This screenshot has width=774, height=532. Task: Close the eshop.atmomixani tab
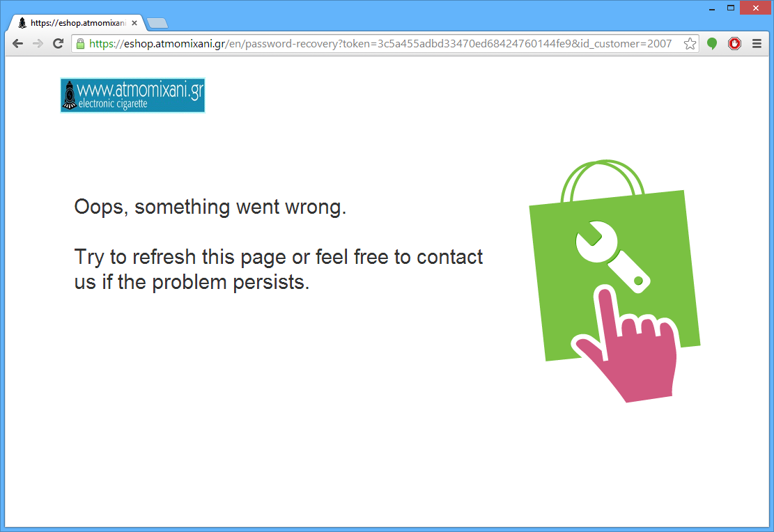(134, 23)
